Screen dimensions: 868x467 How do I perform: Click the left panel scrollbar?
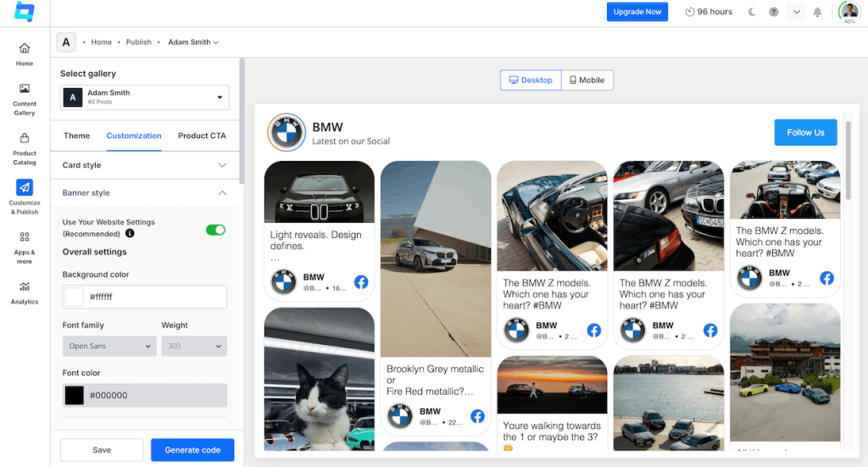[242, 121]
